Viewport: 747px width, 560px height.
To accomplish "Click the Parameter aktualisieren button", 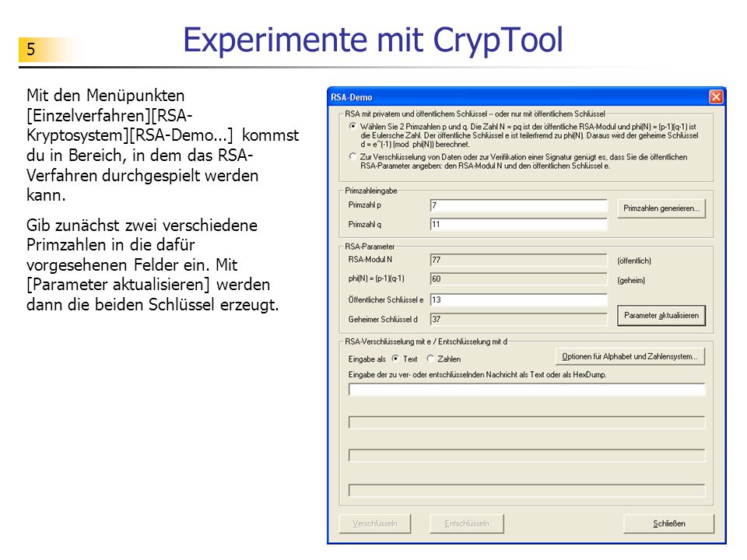I will 661,315.
